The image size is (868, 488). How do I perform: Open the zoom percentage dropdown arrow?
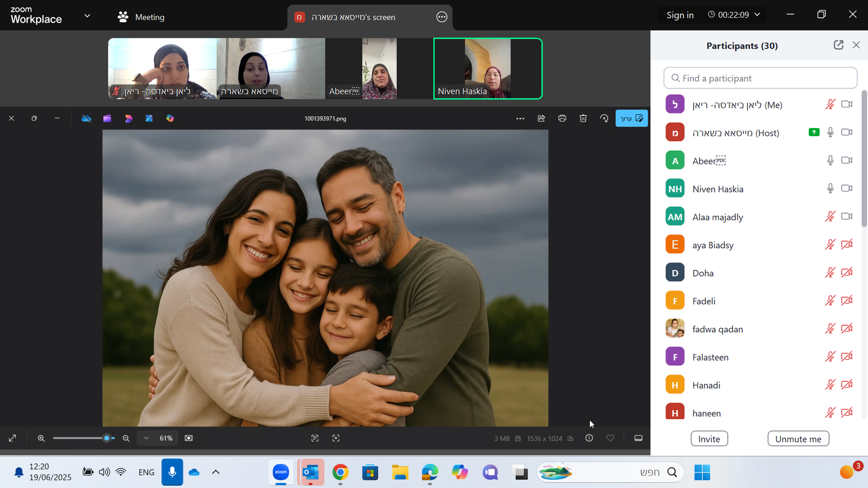tap(146, 438)
